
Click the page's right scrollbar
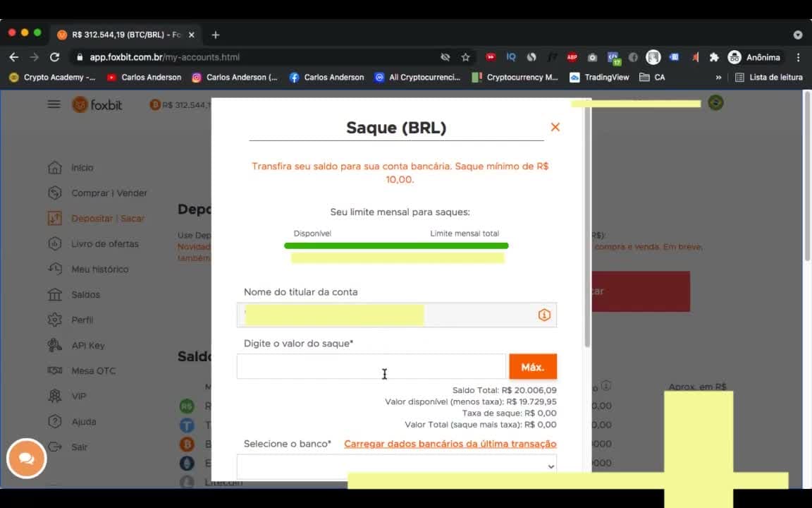[807, 176]
